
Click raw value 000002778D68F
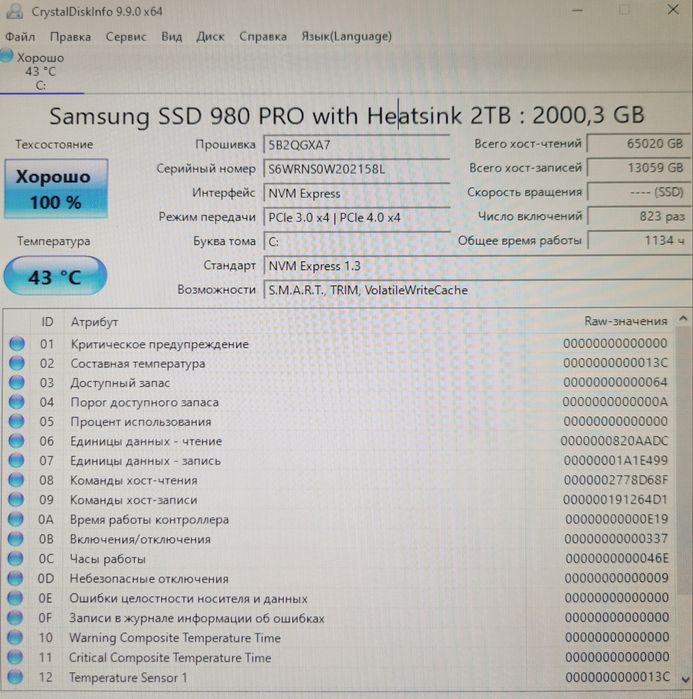(x=616, y=480)
